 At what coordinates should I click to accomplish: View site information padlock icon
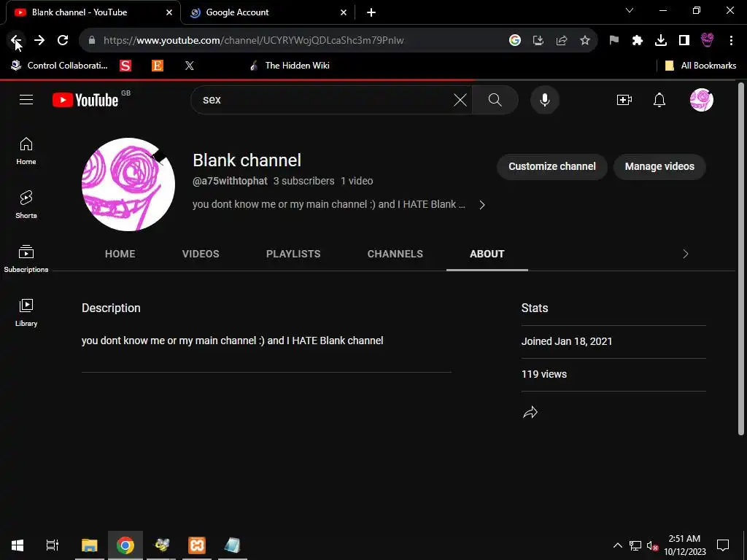[92, 41]
